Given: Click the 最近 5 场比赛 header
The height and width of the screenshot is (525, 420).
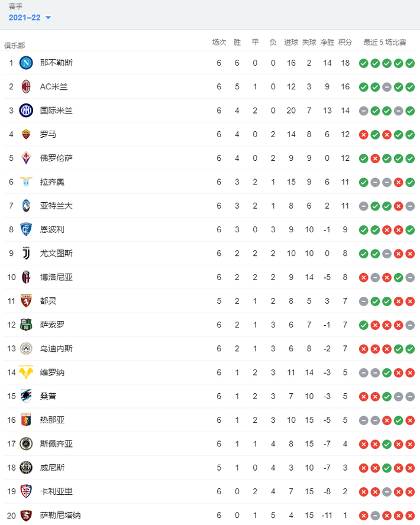Looking at the screenshot, I should coord(385,42).
